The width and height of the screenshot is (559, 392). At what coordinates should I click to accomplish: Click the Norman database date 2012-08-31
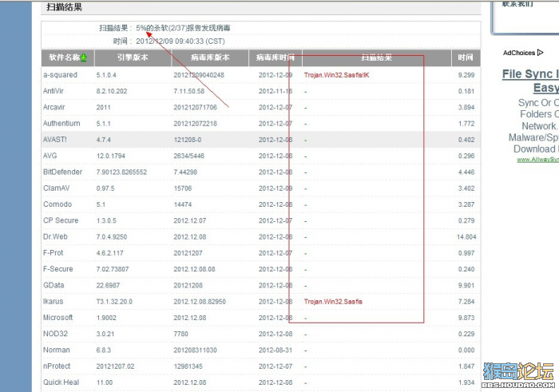pyautogui.click(x=276, y=350)
